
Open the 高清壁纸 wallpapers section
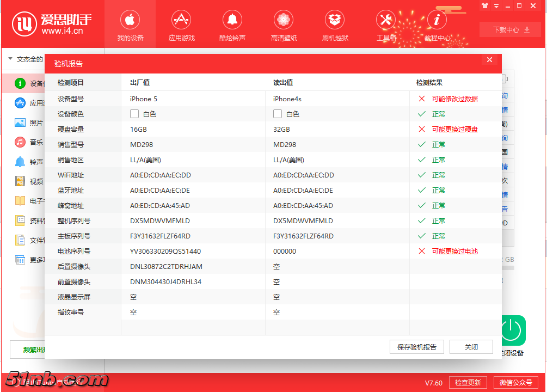point(284,26)
